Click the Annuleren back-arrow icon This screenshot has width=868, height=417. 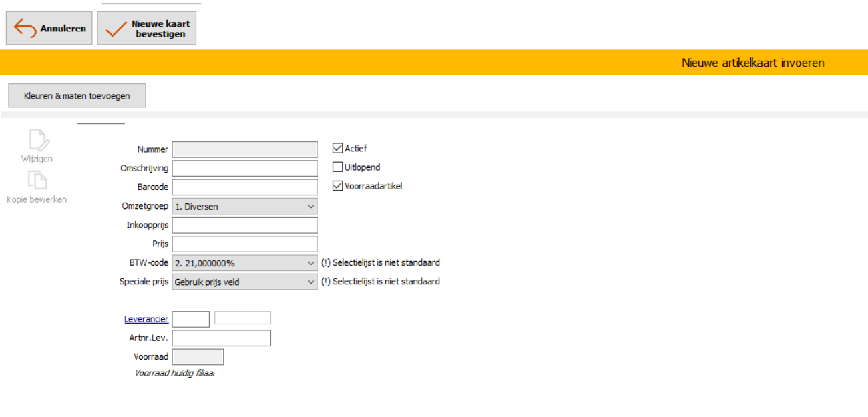click(x=25, y=29)
